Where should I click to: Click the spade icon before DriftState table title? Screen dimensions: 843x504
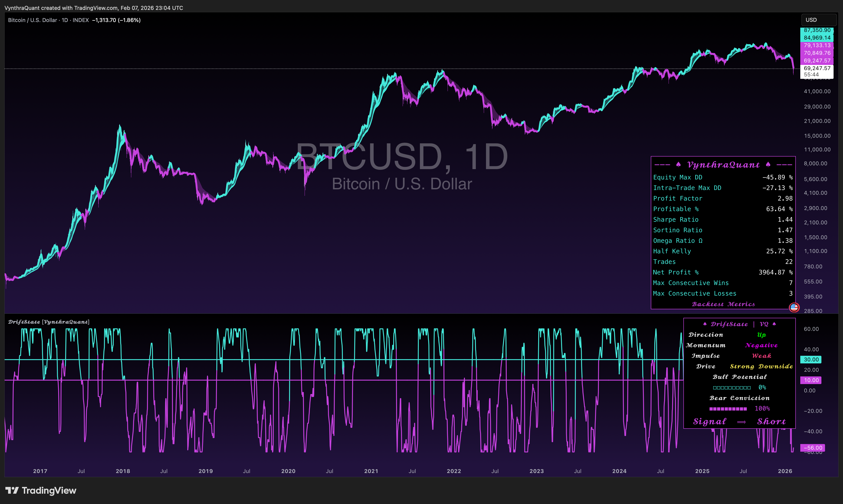click(x=705, y=324)
